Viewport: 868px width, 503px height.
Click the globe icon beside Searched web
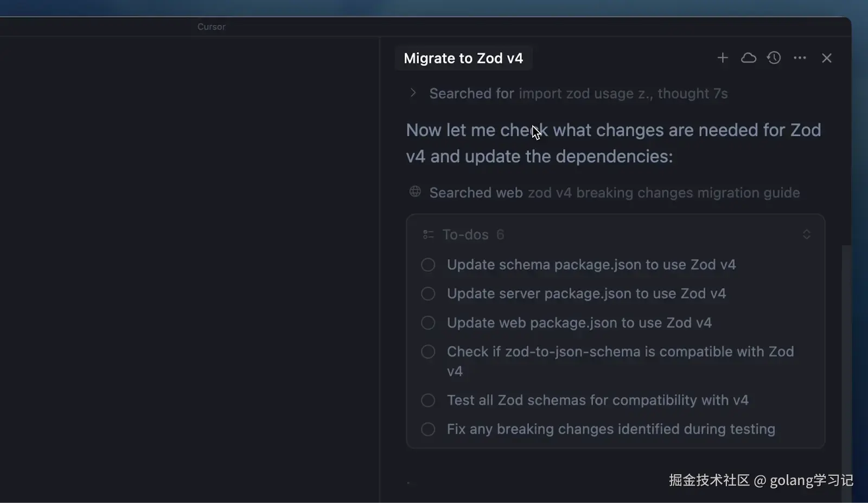(x=415, y=192)
